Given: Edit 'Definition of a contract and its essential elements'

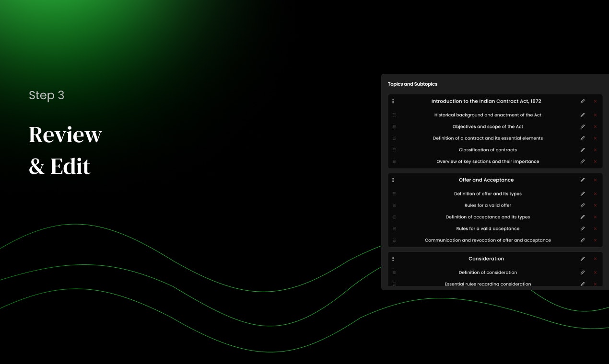Looking at the screenshot, I should 583,138.
